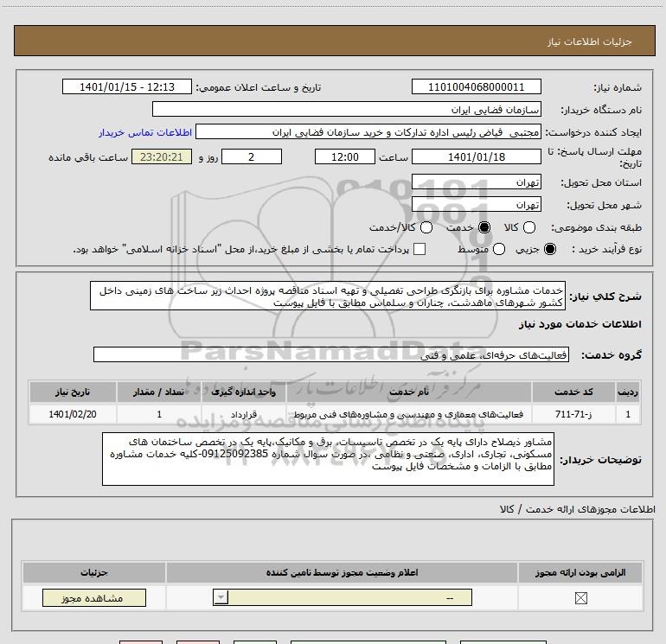Click the remaining time 23:20:21 field
Viewport: 666px width, 644px height.
(x=162, y=156)
